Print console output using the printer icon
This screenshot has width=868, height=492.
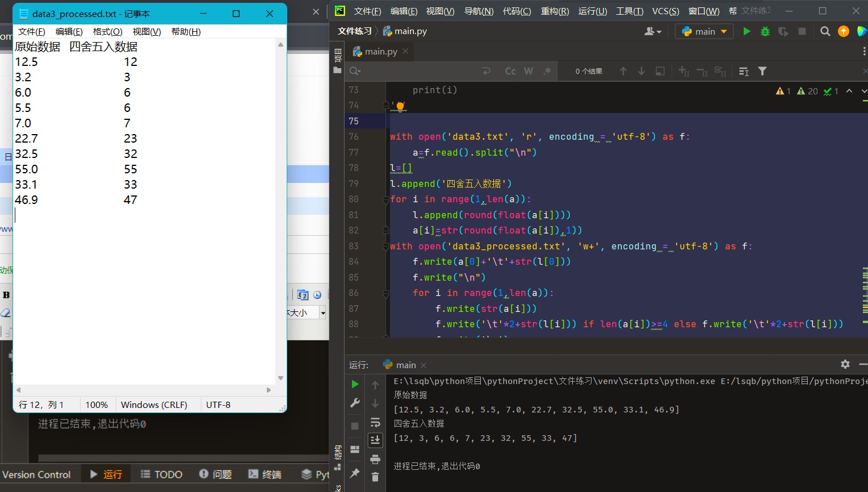(375, 459)
